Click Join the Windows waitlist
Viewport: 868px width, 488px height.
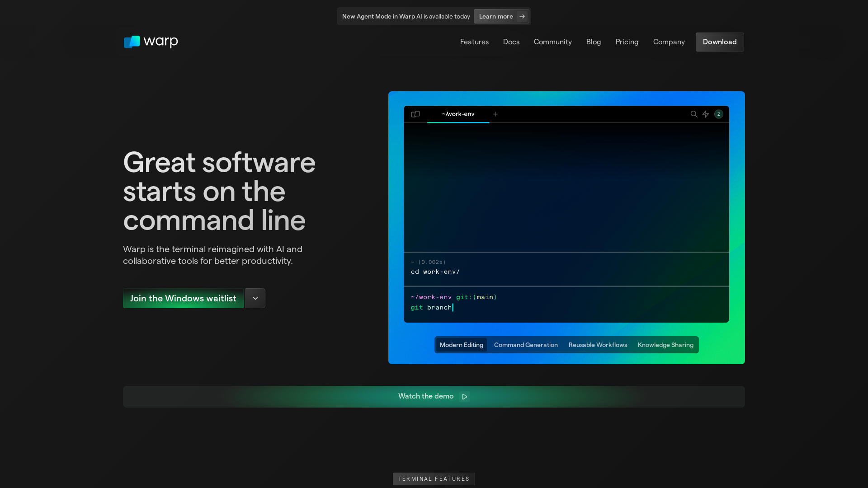[183, 298]
